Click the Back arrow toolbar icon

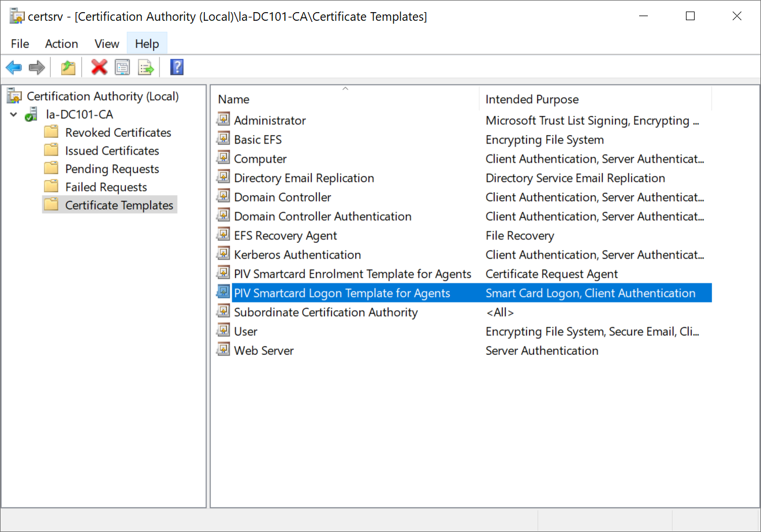click(14, 68)
